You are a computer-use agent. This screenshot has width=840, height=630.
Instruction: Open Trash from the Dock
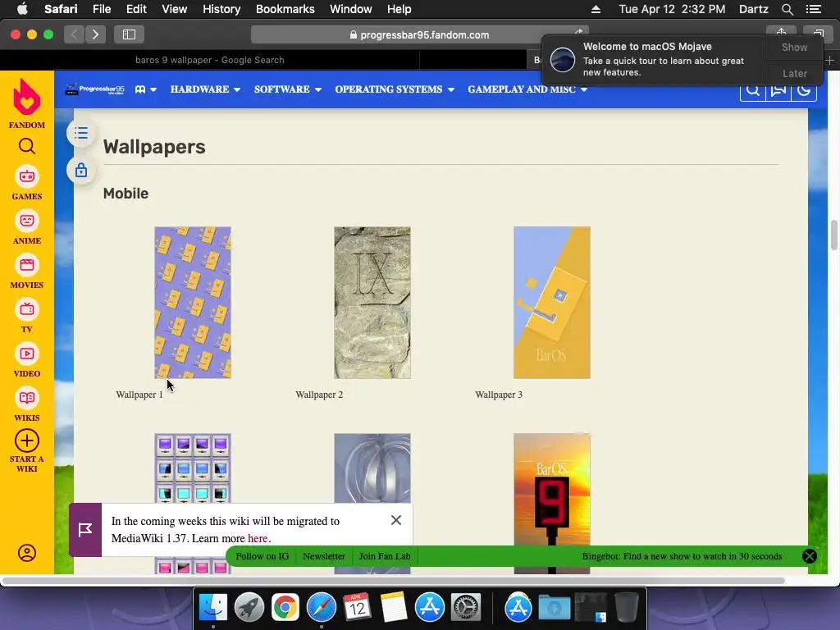tap(626, 608)
